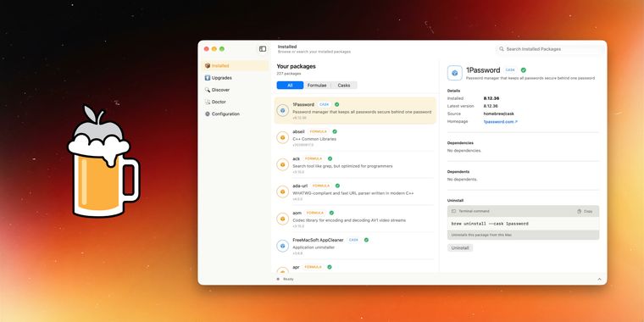Open the Configuration section
Screen dimensions: 644x322
pyautogui.click(x=235, y=114)
